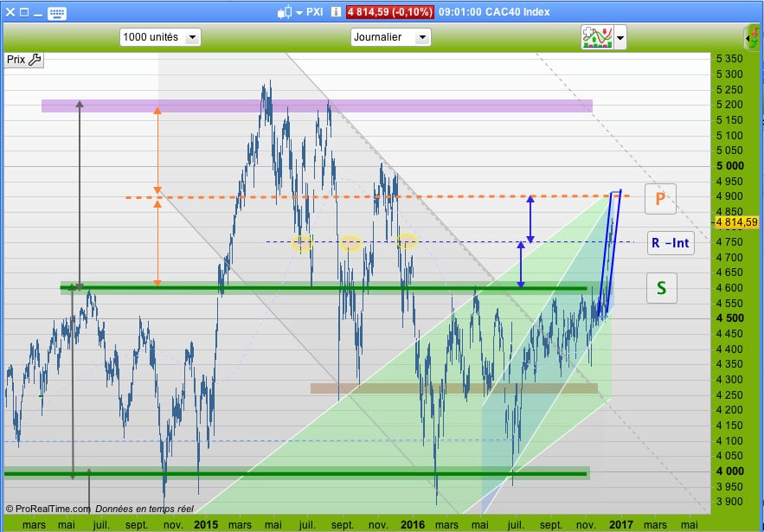
Task: Click the first yellow ellipse marker near juil. 2015
Action: [302, 243]
